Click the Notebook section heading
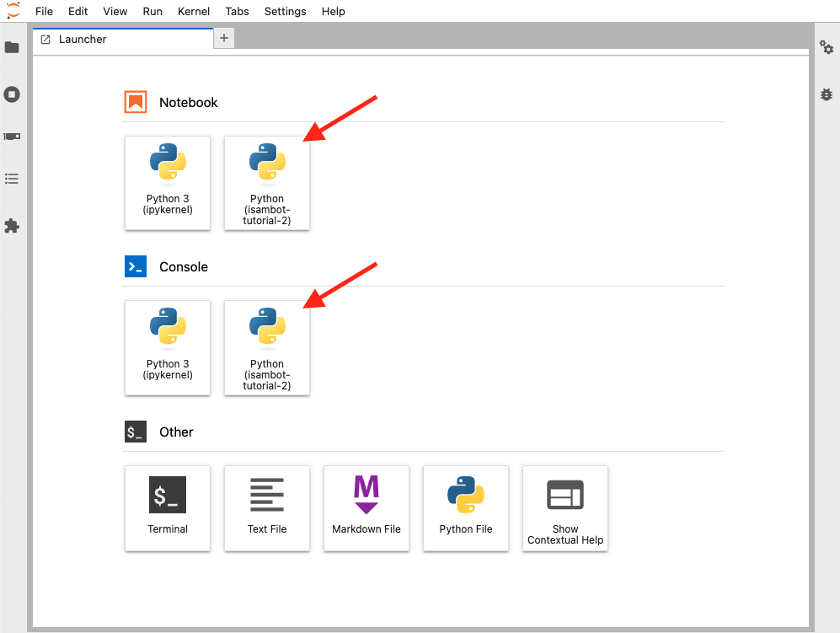Screen dimensions: 840x633 pyautogui.click(x=189, y=102)
